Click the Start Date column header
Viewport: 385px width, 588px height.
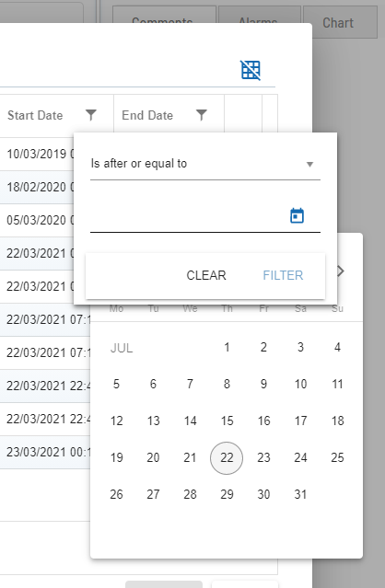pos(35,115)
